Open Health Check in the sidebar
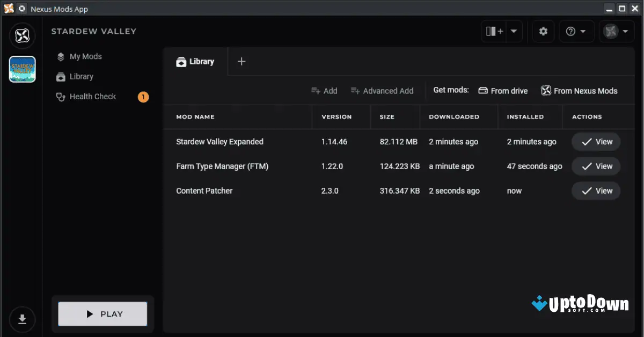644x337 pixels. pyautogui.click(x=92, y=97)
